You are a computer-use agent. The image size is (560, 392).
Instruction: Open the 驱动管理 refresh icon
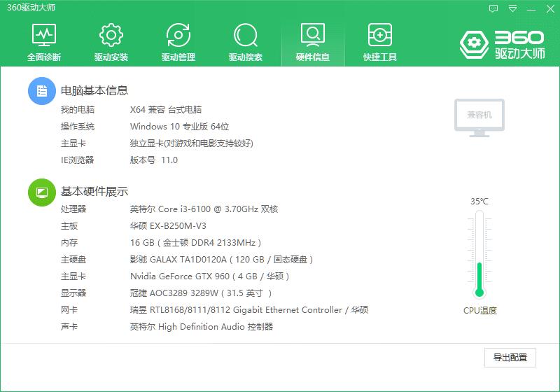pyautogui.click(x=178, y=35)
